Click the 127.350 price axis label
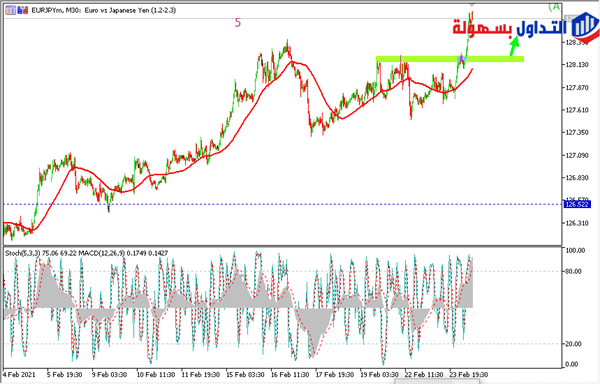Screen dimensions: 600x384 tap(577, 132)
